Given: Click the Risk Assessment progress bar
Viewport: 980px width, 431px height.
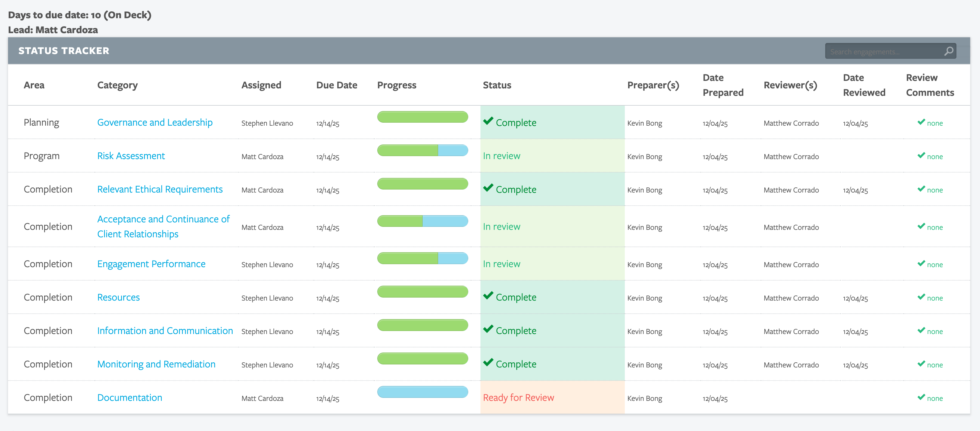Looking at the screenshot, I should click(422, 150).
